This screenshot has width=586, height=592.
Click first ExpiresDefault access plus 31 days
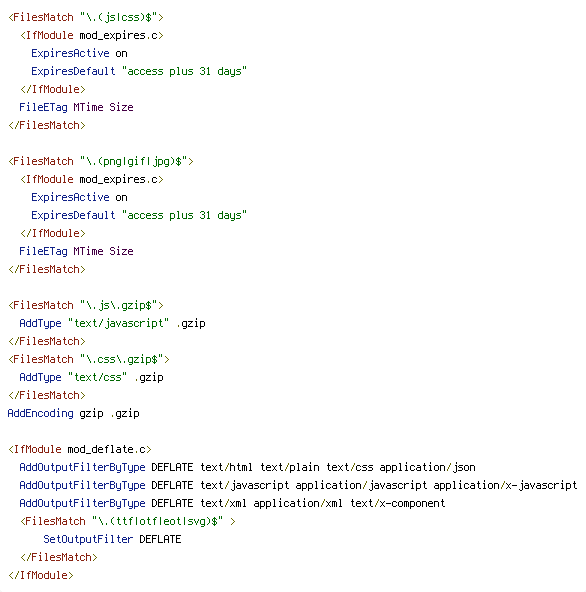point(139,71)
